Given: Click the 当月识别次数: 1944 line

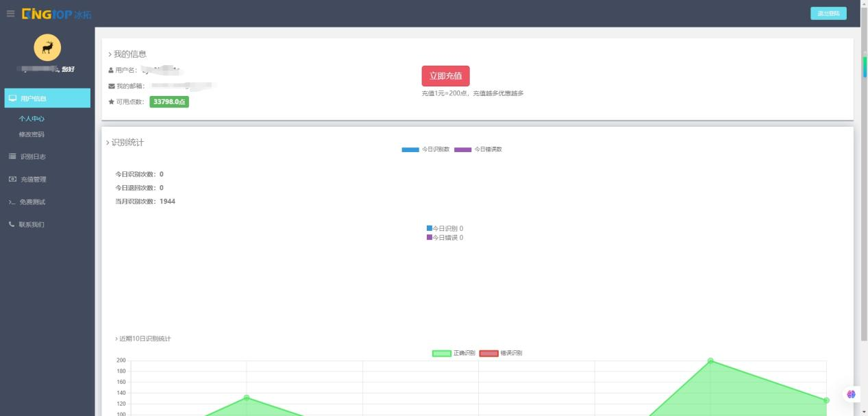Looking at the screenshot, I should [145, 201].
